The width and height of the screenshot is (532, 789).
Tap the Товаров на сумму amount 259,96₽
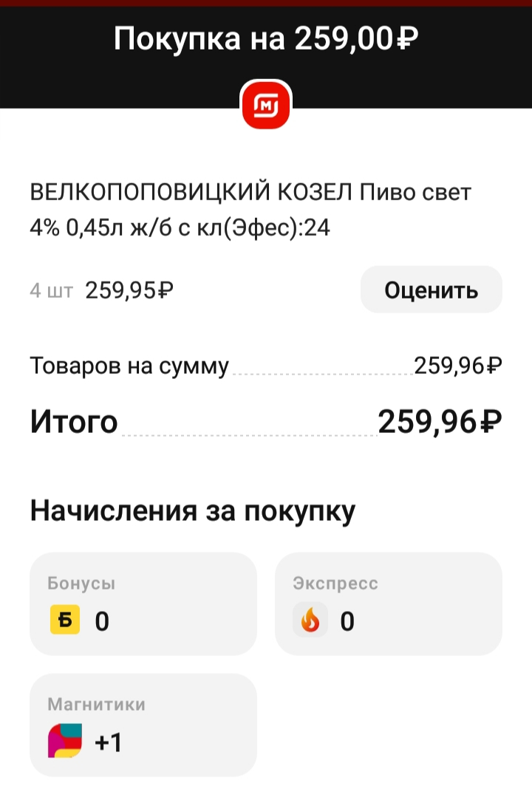click(458, 366)
